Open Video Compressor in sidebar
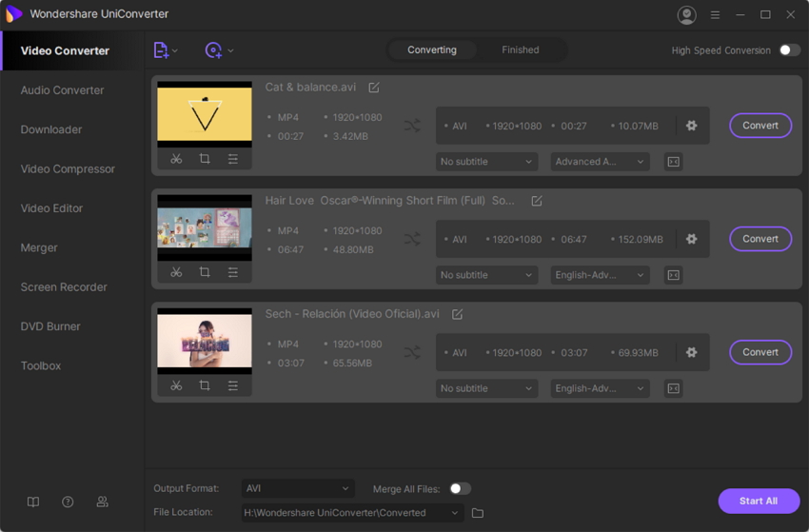 coord(68,169)
